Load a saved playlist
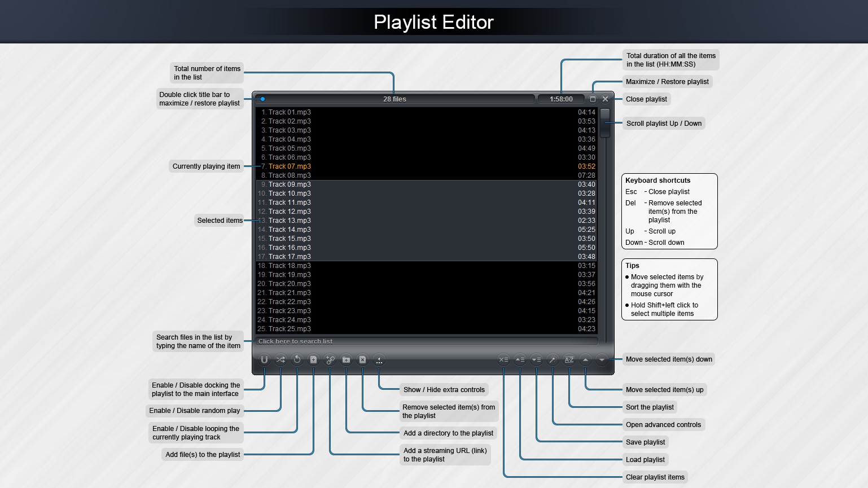The image size is (868, 488). (520, 359)
